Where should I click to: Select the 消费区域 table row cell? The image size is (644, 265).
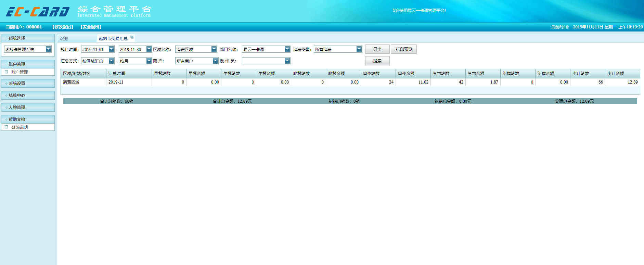(x=83, y=82)
